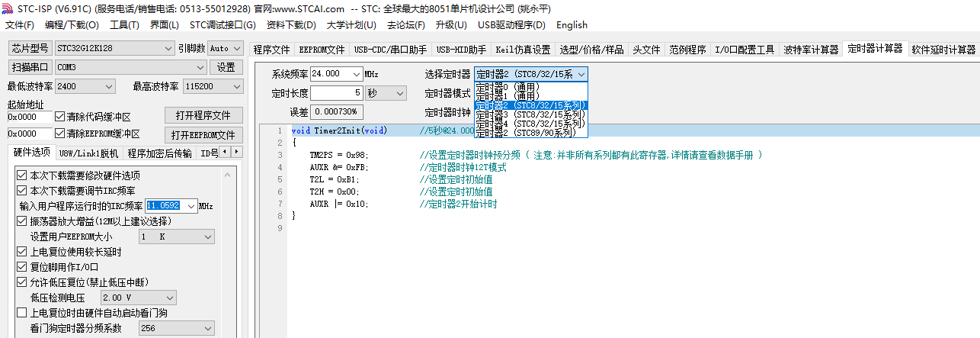Toggle 清除EEPROM缓冲区 checkbox
This screenshot has height=338, width=980.
click(60, 133)
